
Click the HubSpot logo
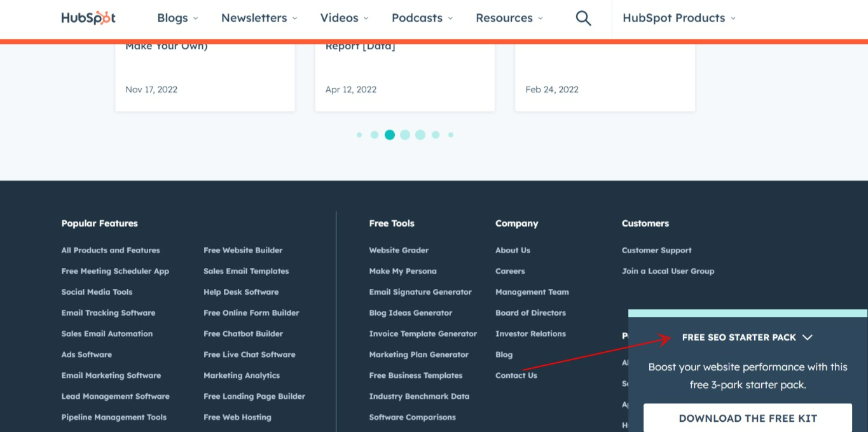coord(88,18)
